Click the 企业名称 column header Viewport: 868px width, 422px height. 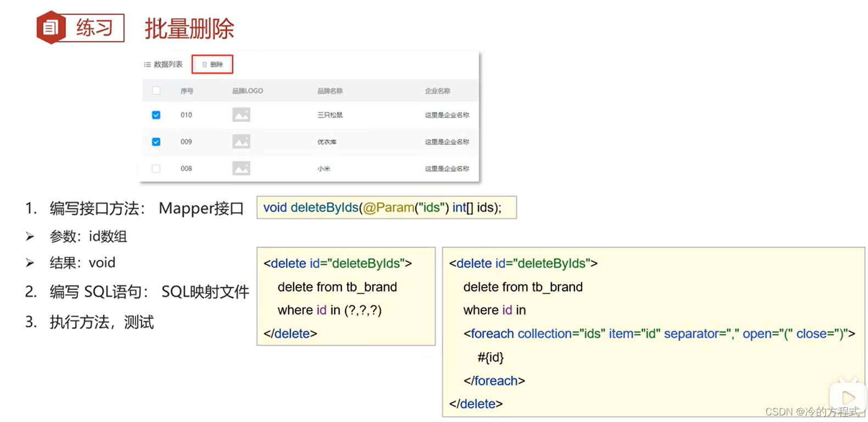pos(437,91)
